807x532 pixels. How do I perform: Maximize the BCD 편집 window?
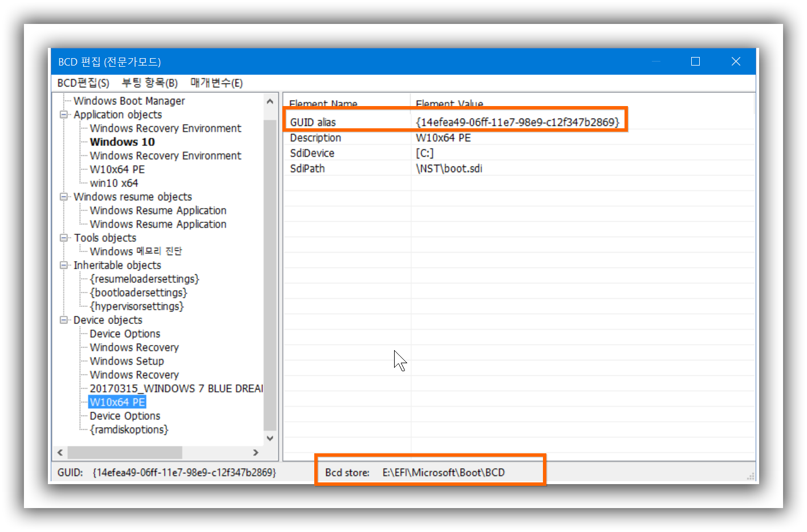(x=695, y=62)
